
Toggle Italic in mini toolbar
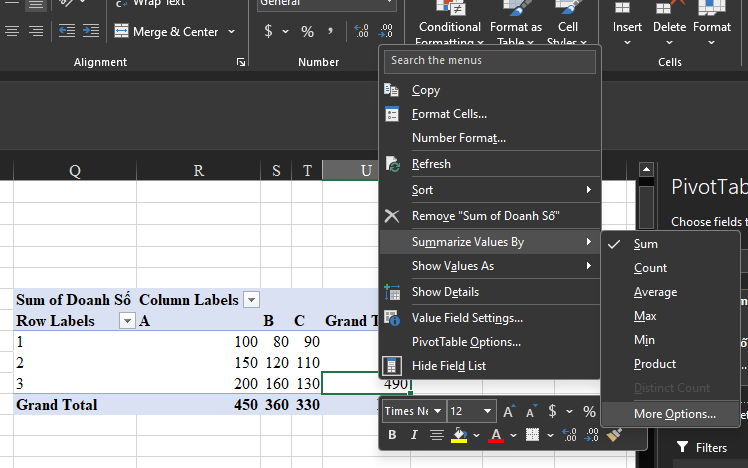click(414, 435)
